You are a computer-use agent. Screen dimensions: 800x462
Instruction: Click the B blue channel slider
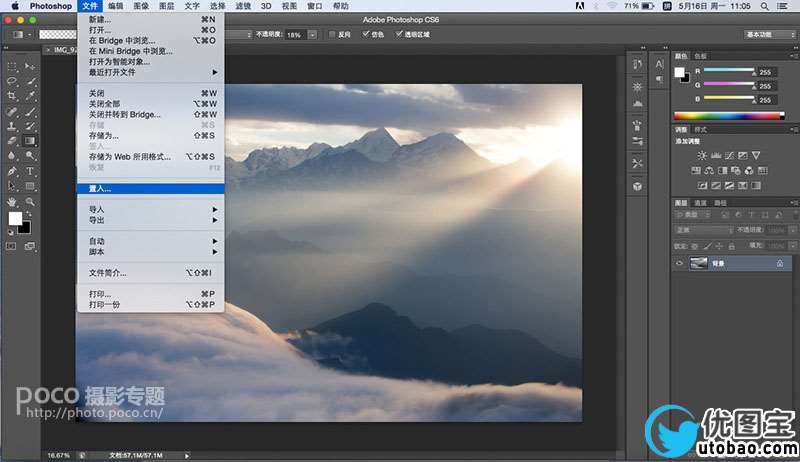729,98
